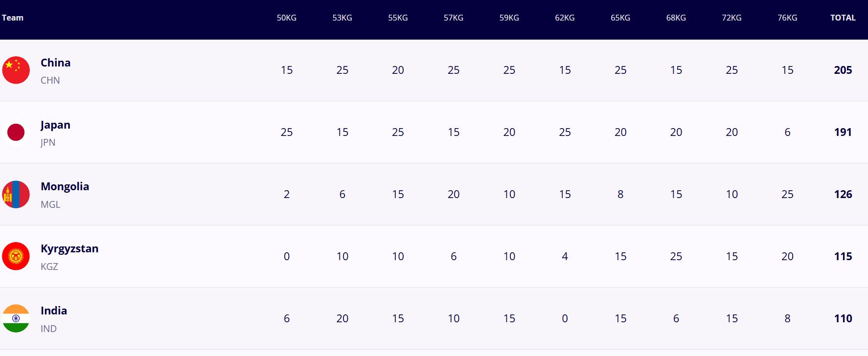Select the 50KG column header
The height and width of the screenshot is (356, 868).
pos(286,18)
